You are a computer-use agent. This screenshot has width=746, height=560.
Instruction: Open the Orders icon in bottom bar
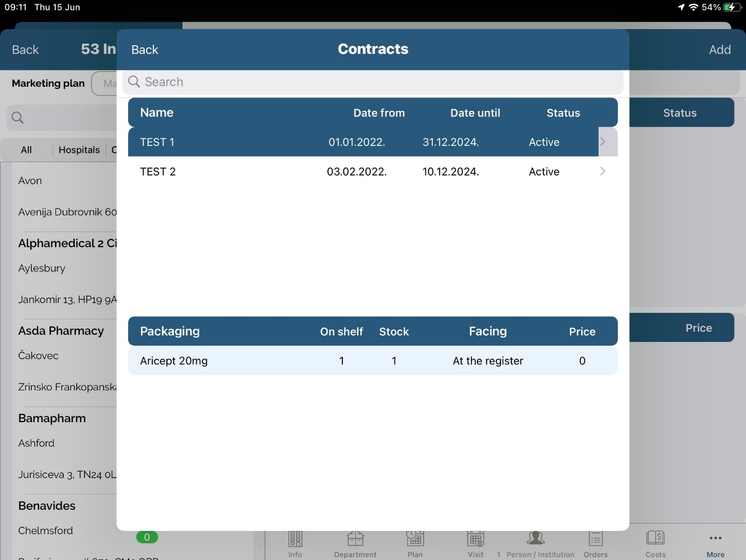[x=595, y=538]
